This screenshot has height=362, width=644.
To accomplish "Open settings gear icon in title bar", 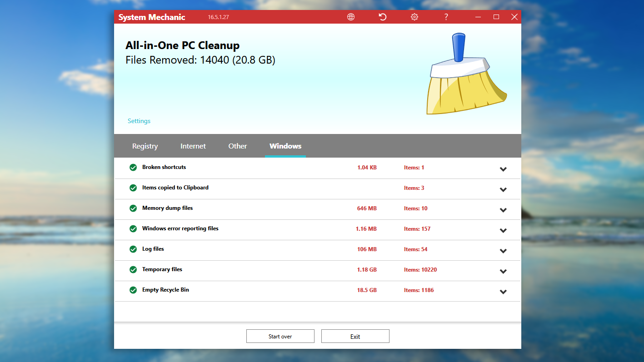I will 414,17.
